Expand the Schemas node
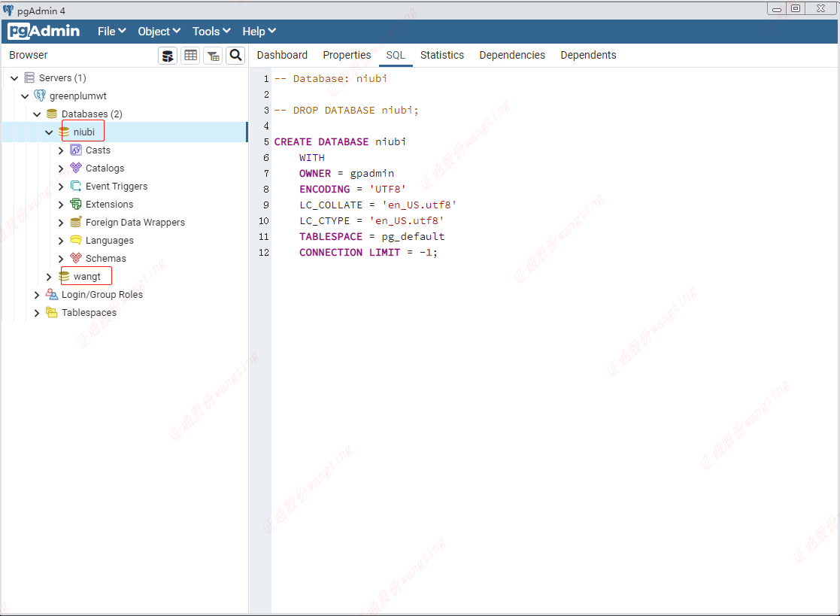The width and height of the screenshot is (840, 616). [x=60, y=259]
